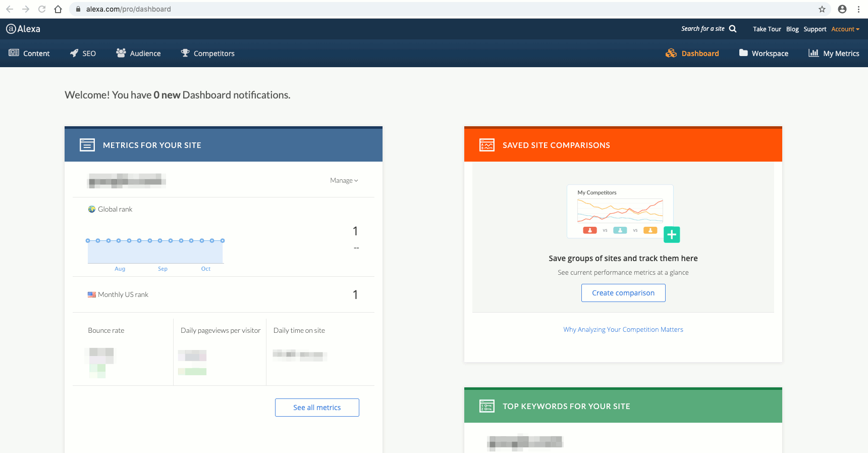The image size is (868, 453).
Task: Click the Alexa logo
Action: pos(23,29)
